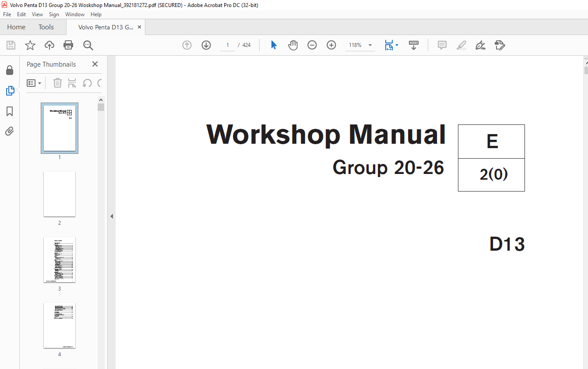588x369 pixels.
Task: Click the current page number field
Action: (228, 45)
